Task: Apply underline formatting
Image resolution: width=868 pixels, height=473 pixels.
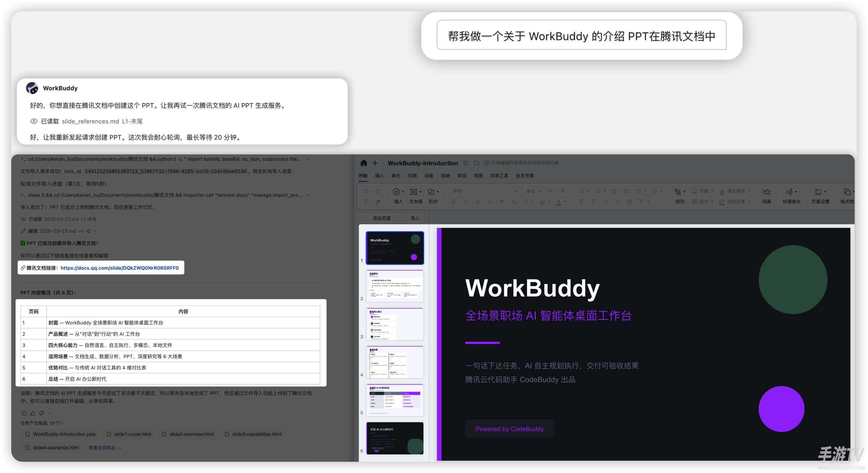Action: pyautogui.click(x=477, y=202)
